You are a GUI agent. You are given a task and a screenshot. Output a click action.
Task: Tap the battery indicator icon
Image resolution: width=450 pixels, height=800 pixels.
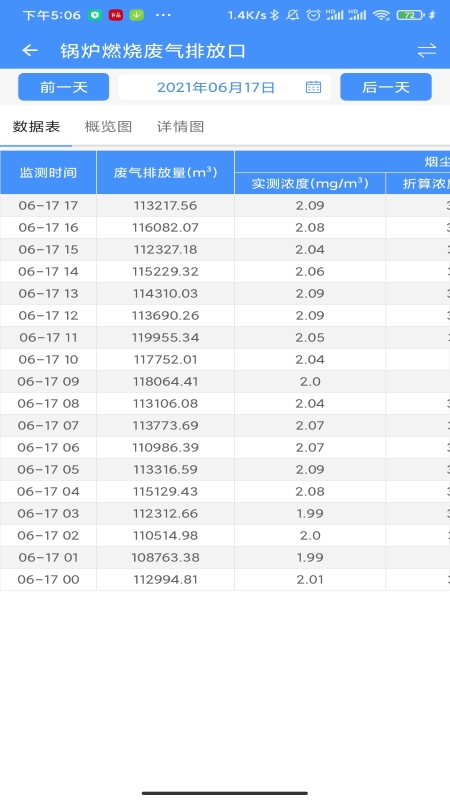click(x=410, y=15)
